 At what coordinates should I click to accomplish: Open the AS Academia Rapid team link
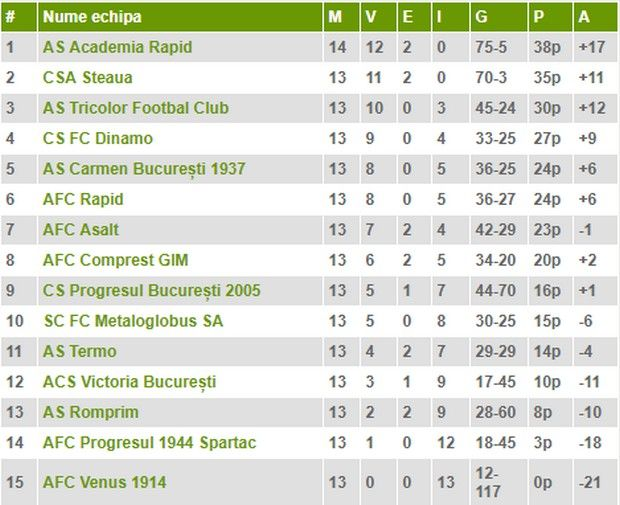coord(117,47)
